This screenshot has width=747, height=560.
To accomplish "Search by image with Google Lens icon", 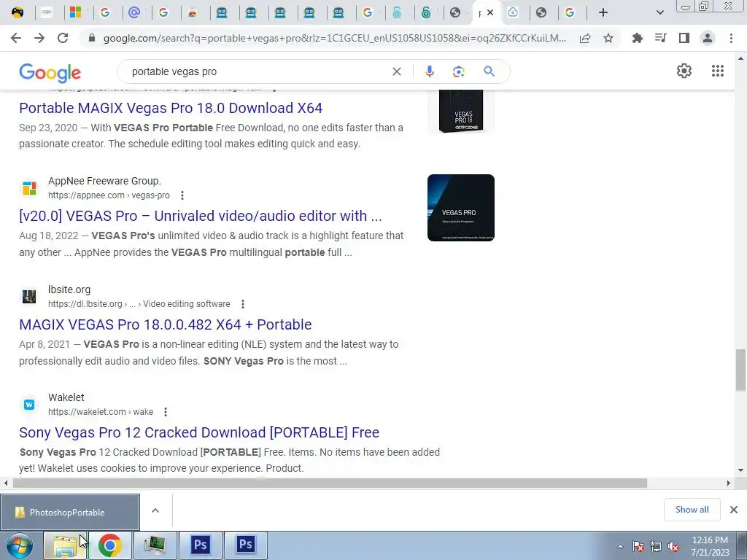I will click(x=458, y=71).
